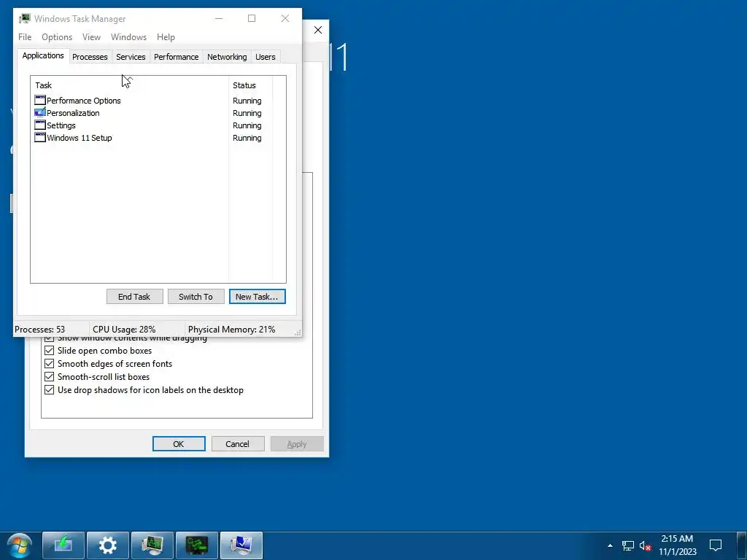
Task: Open the Action Center notification icon
Action: pos(715,545)
